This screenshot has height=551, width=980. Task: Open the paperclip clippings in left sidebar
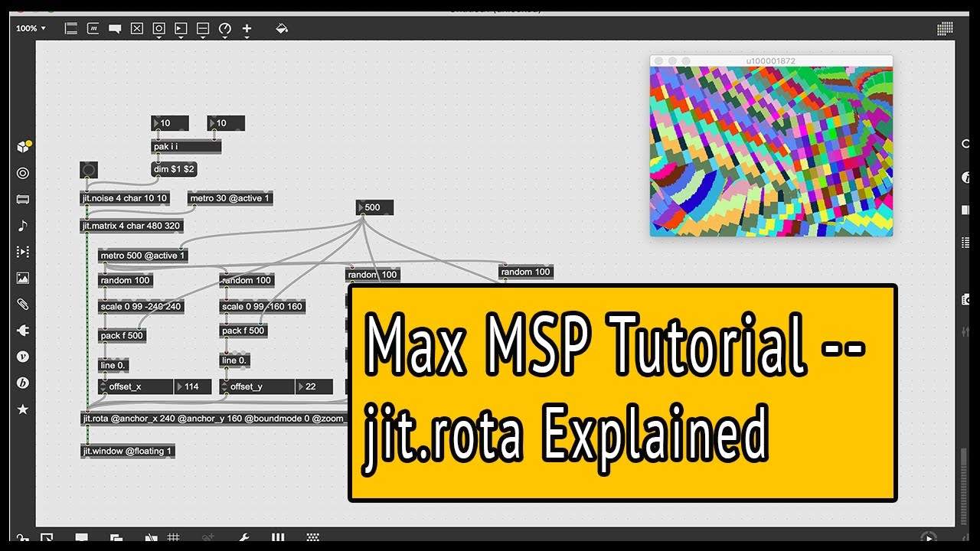coord(23,305)
